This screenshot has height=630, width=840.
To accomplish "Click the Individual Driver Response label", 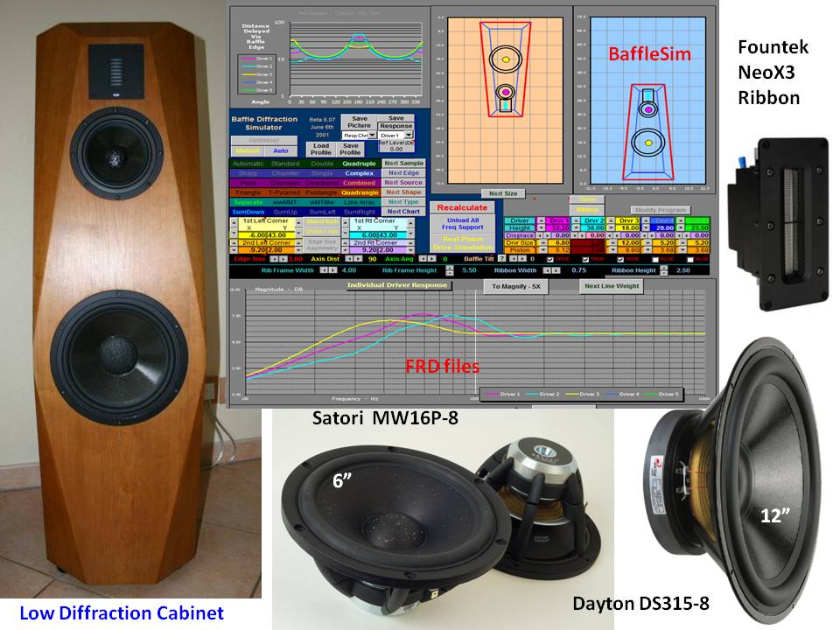I will (397, 285).
